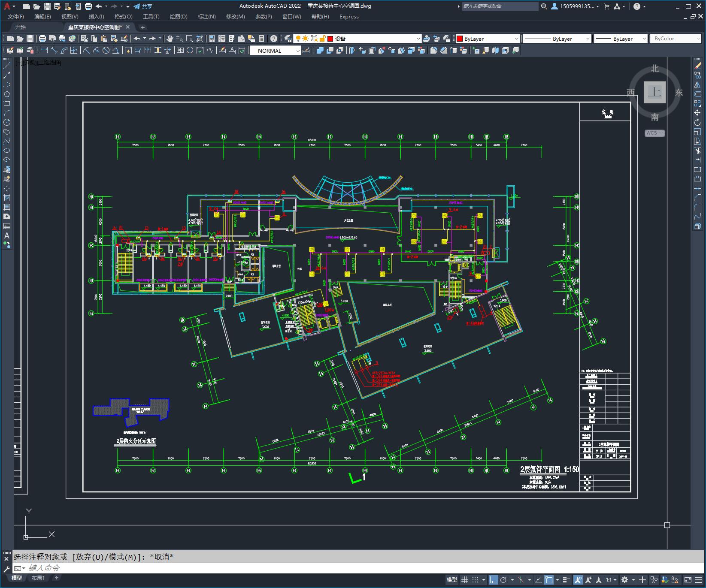
Task: Click the red ByLayer color swatch
Action: tap(460, 39)
